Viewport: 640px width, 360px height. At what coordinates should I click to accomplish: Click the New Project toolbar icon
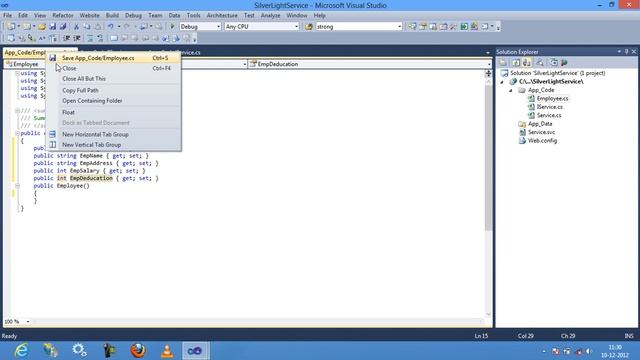[x=11, y=27]
